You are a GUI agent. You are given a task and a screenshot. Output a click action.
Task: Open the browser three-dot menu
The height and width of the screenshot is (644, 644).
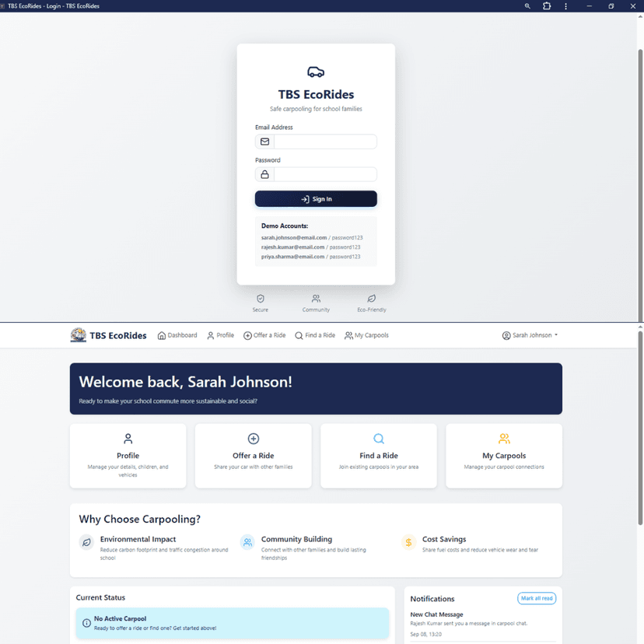click(565, 6)
